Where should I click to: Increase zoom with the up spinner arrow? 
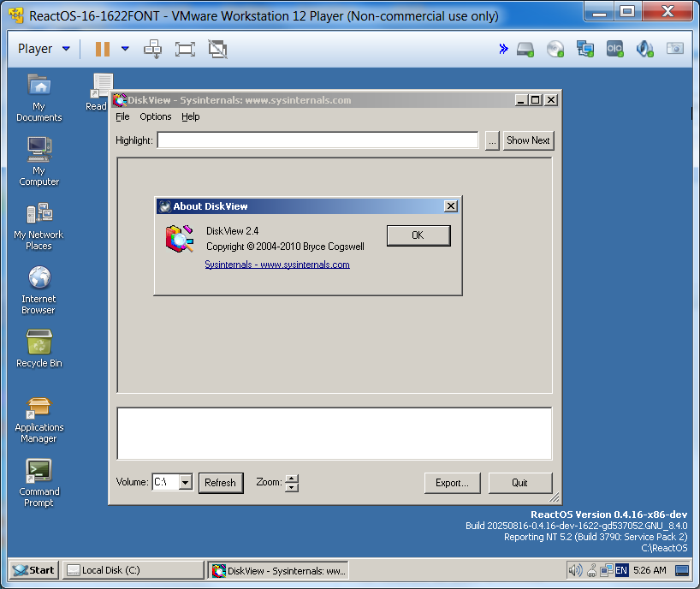pos(292,479)
